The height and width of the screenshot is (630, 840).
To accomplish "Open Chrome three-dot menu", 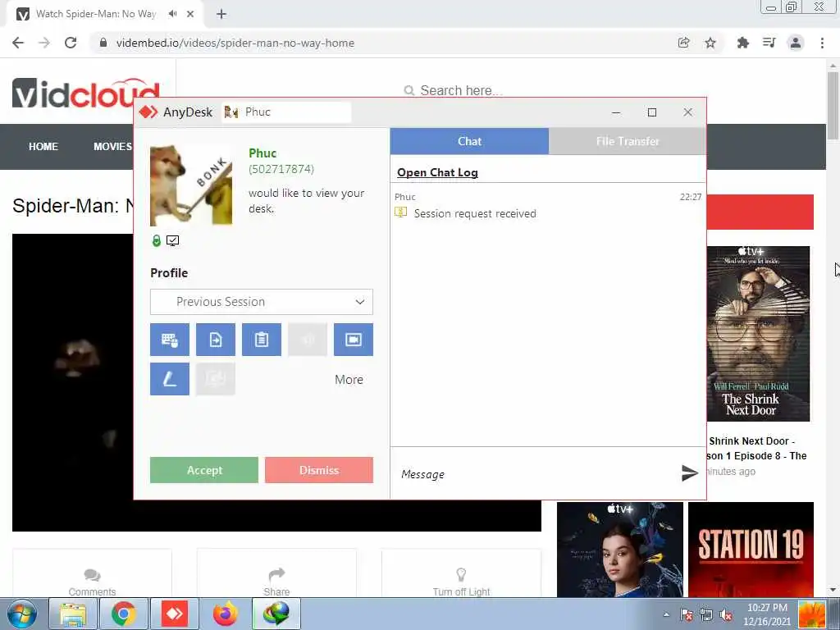I will pos(822,43).
